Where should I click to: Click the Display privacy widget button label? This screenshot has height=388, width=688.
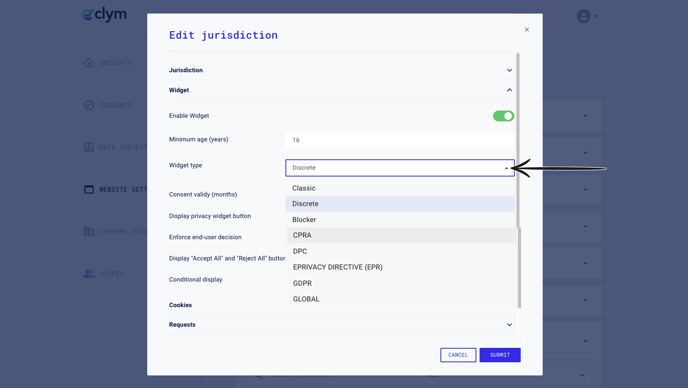210,216
